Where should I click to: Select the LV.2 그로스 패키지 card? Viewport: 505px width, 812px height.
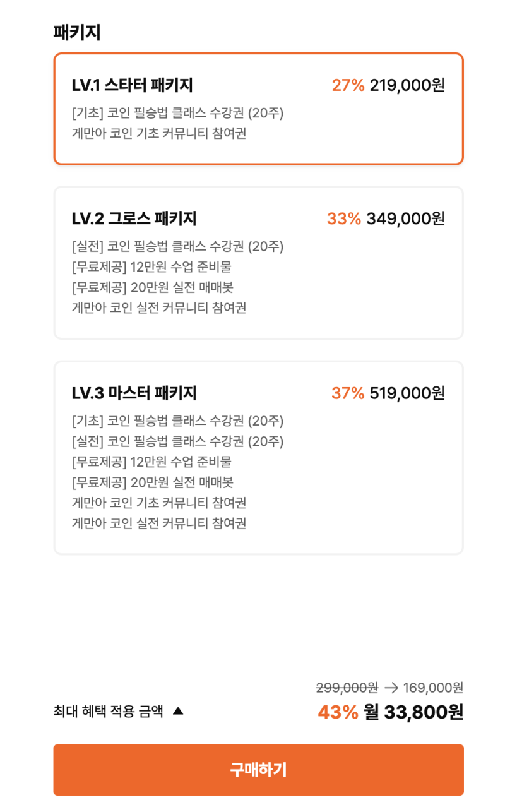click(x=259, y=261)
